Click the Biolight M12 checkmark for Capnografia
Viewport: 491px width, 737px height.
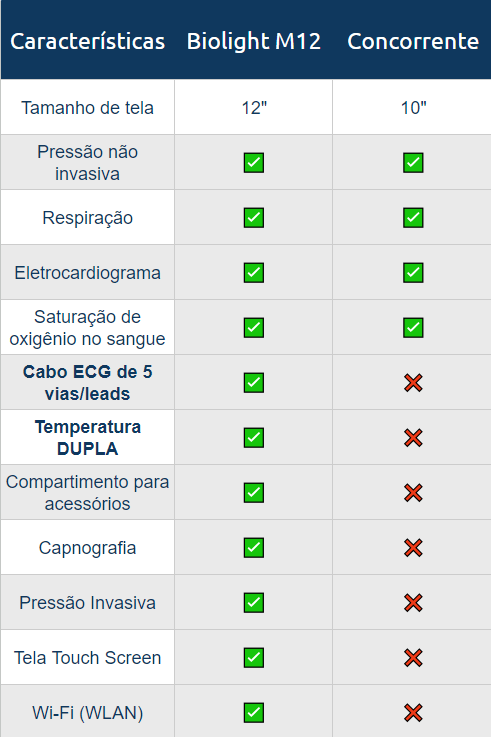click(x=254, y=548)
